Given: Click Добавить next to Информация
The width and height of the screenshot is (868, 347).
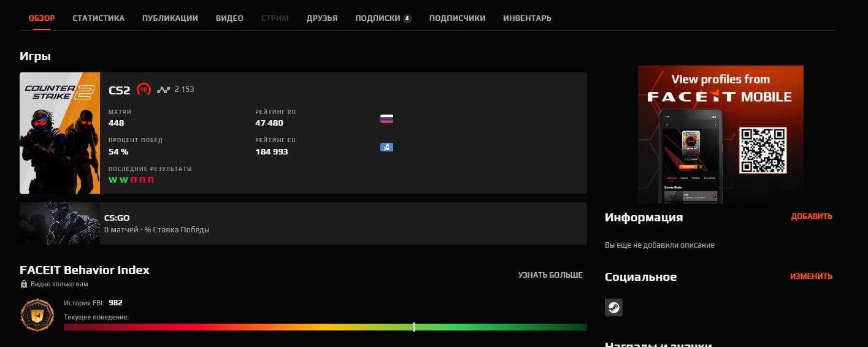Looking at the screenshot, I should [x=812, y=216].
